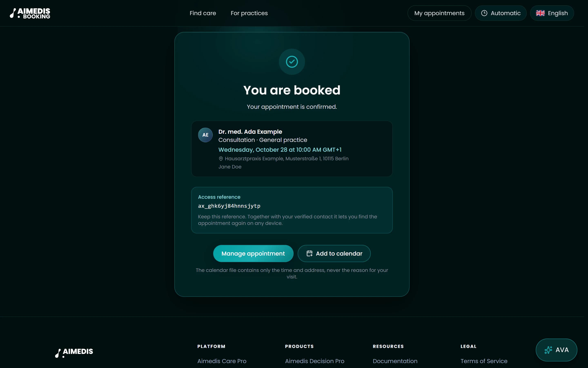Select the access reference code ax_ghk6yj84hnnsjytp
This screenshot has height=368, width=588.
229,206
